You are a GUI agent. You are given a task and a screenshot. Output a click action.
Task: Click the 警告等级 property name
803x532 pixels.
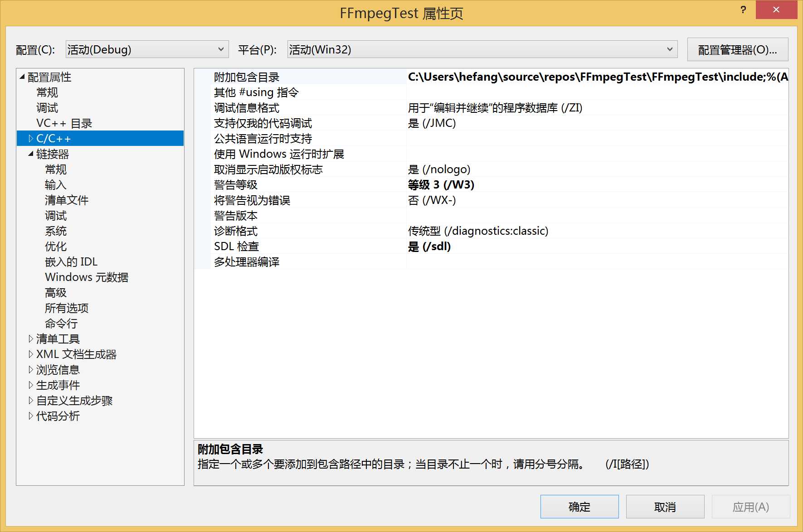coord(236,185)
